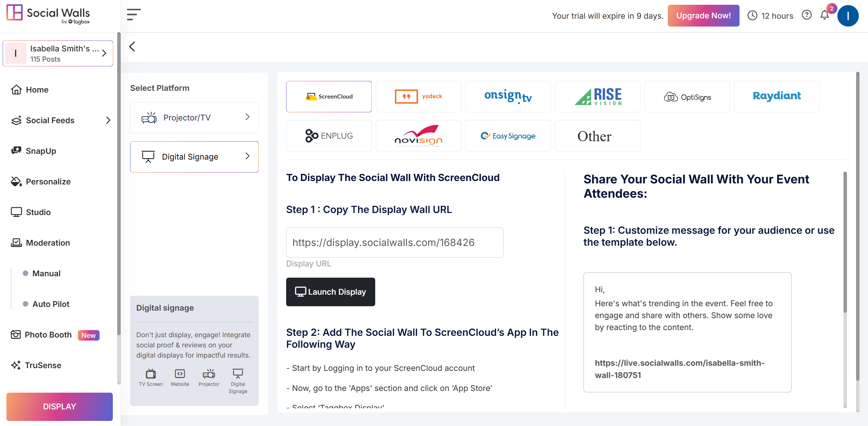
Task: Go to Photo Booth in the sidebar
Action: pyautogui.click(x=48, y=334)
